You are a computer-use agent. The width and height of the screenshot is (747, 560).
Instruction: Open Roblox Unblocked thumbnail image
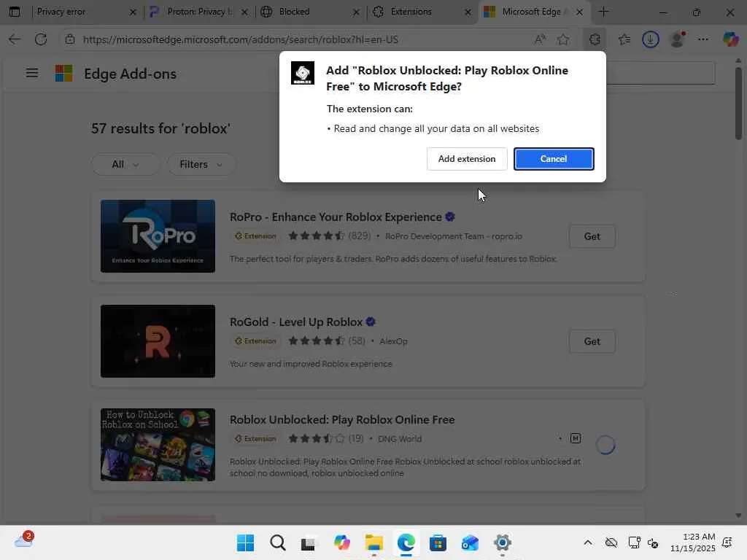tap(158, 445)
